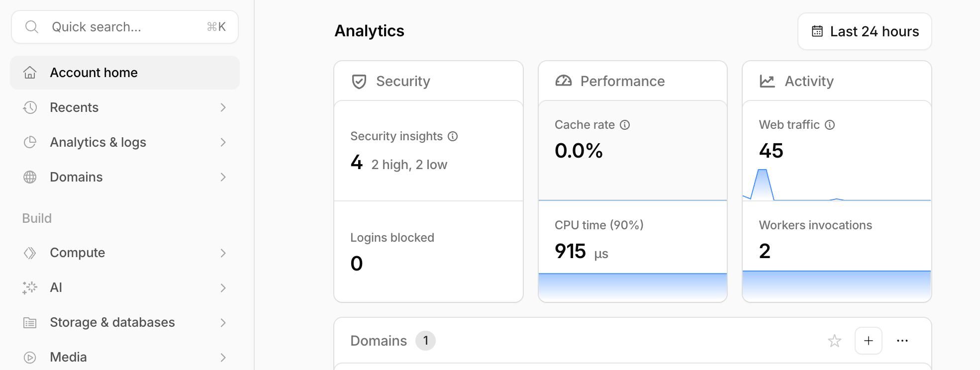Click the Security shield icon
The width and height of the screenshot is (980, 370).
point(359,82)
